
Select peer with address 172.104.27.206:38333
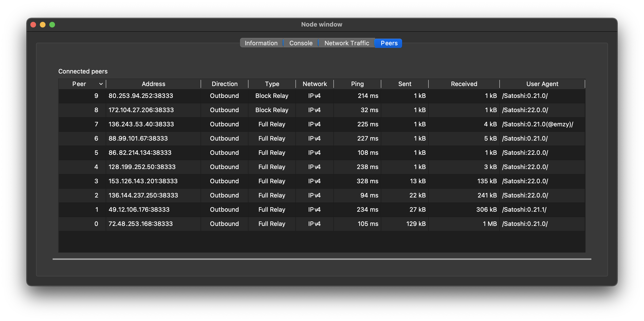point(141,110)
